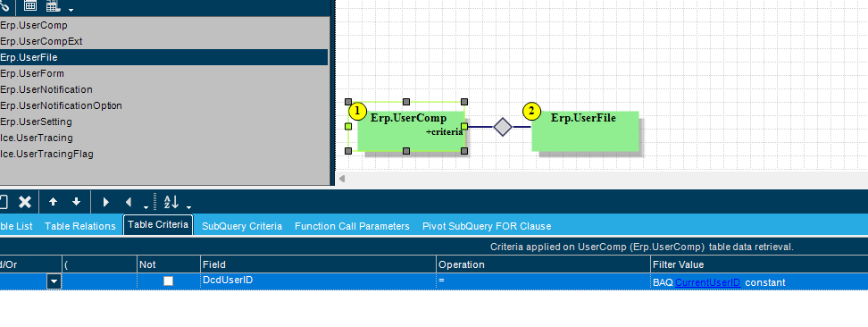Select Erp.UserSetting in table list
Screen dimensions: 868x327
pyautogui.click(x=163, y=122)
